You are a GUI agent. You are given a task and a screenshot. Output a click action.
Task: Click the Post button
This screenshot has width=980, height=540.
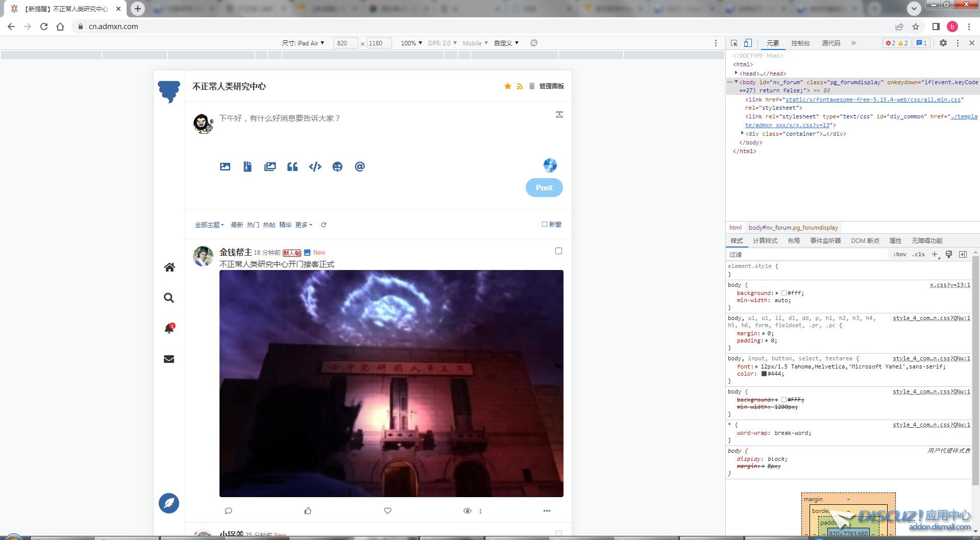point(544,188)
